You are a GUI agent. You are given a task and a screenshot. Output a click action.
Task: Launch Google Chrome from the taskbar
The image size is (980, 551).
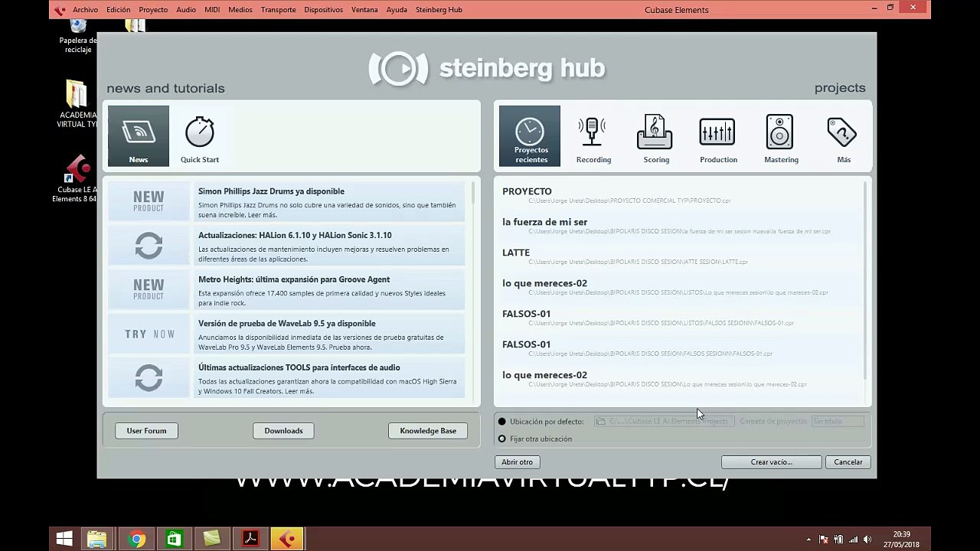click(137, 540)
